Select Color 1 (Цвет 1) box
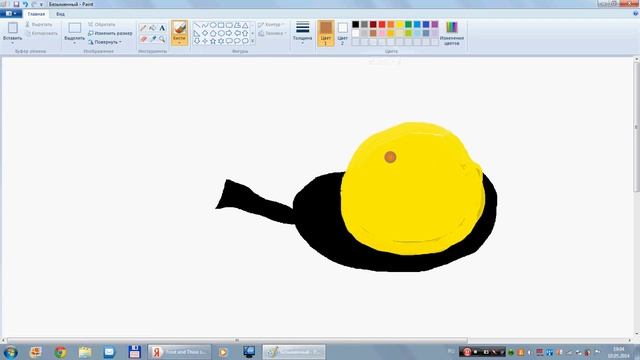This screenshot has height=360, width=640. click(x=326, y=33)
